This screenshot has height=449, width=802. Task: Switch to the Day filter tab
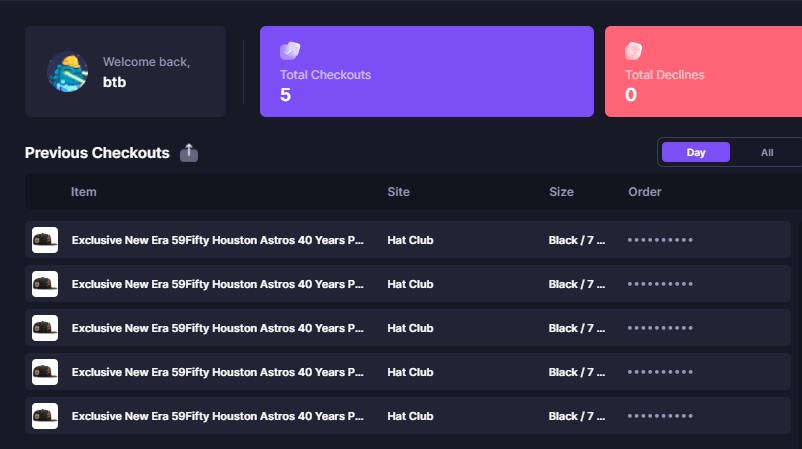point(696,152)
